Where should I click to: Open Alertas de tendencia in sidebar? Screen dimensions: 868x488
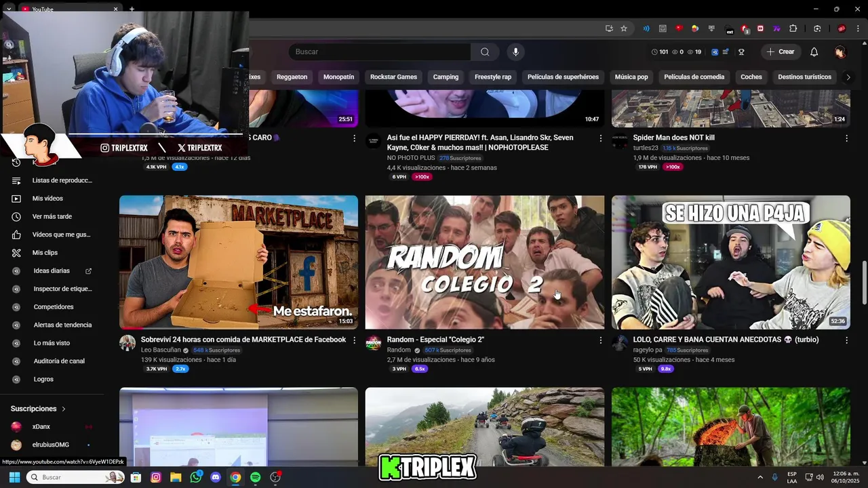(x=53, y=325)
